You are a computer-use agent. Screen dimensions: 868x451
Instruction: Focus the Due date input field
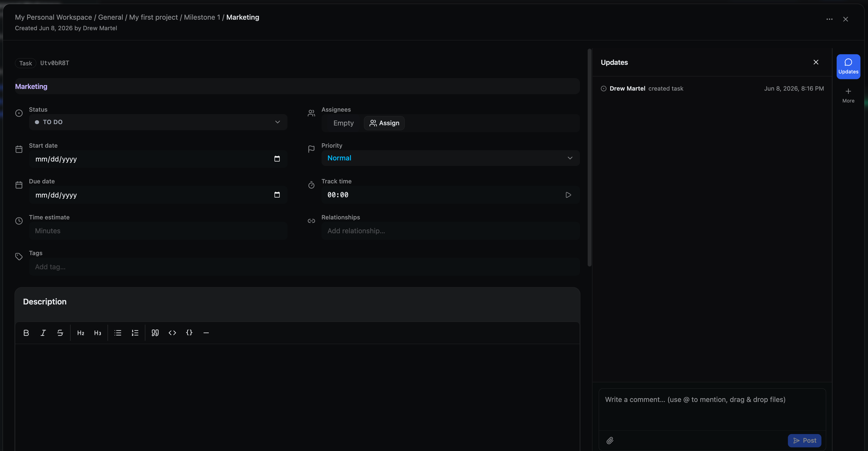(158, 195)
